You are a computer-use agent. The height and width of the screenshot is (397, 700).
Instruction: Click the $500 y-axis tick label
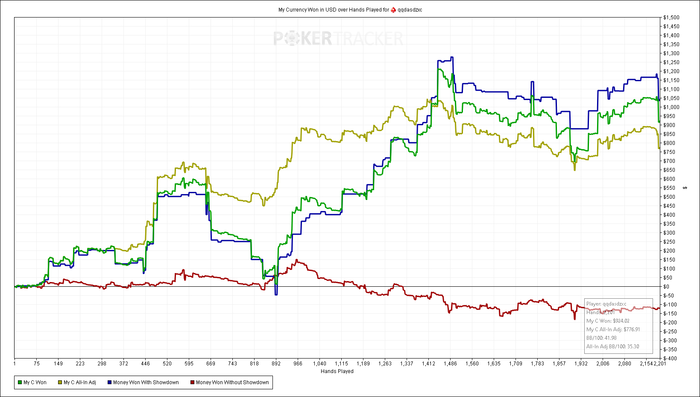(x=669, y=196)
